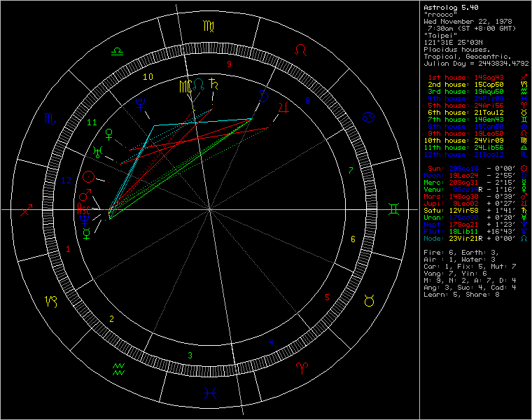Image resolution: width=532 pixels, height=420 pixels.
Task: Click the 'Uran: 17Sco30' row
Action: coord(476,218)
